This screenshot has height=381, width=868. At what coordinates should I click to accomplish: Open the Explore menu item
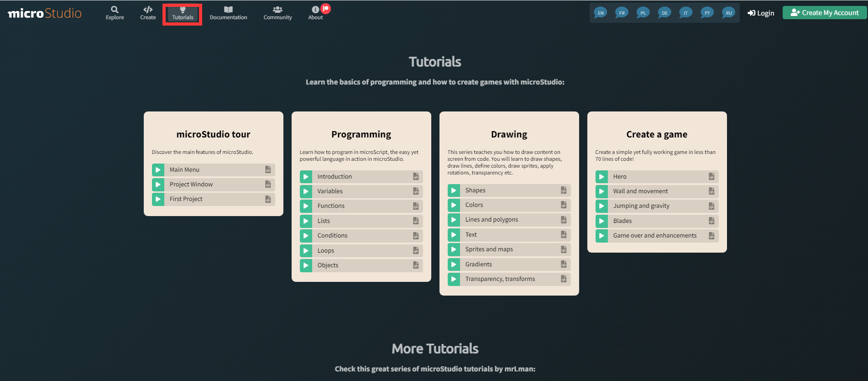(x=115, y=13)
